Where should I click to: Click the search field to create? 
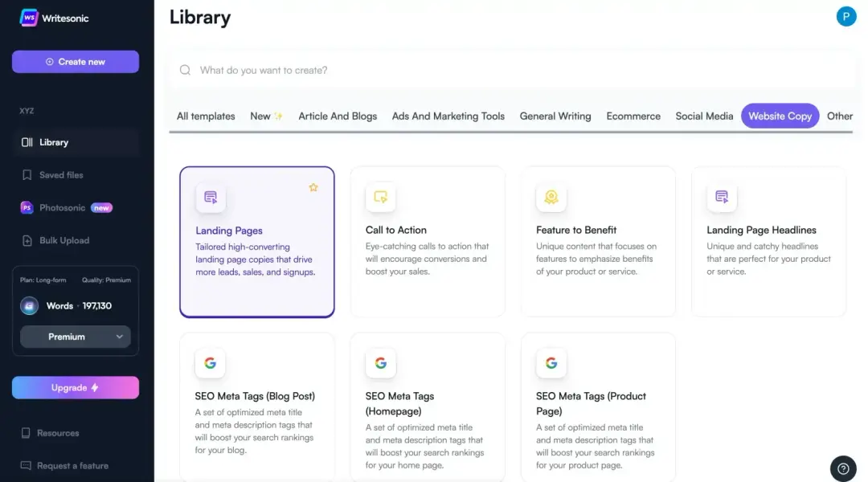pos(512,70)
